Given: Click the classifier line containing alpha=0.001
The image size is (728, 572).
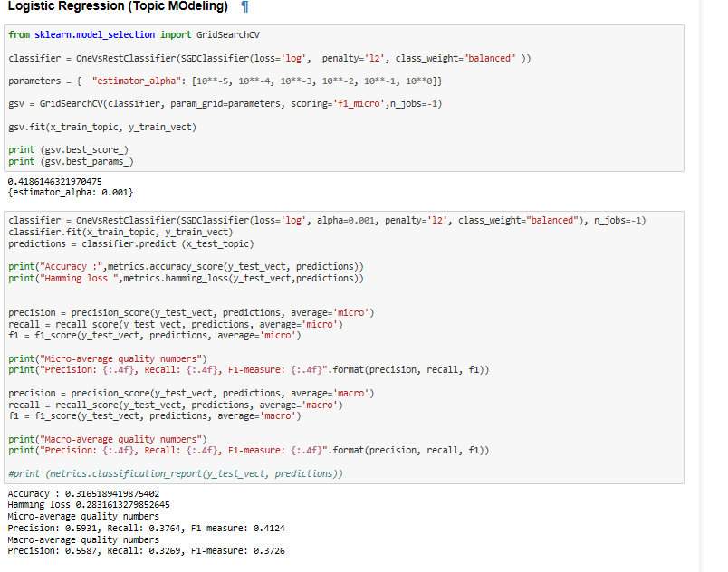Looking at the screenshot, I should coord(327,220).
